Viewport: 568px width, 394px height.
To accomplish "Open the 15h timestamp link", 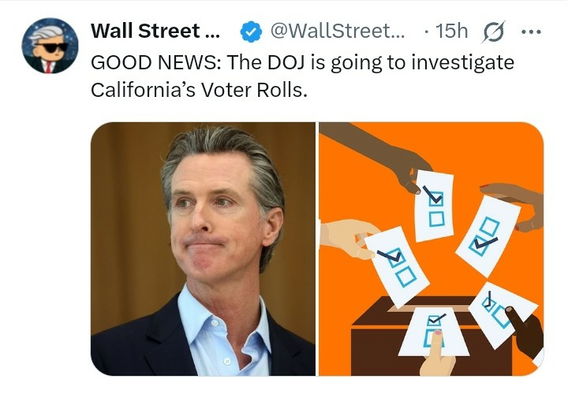I will point(452,31).
